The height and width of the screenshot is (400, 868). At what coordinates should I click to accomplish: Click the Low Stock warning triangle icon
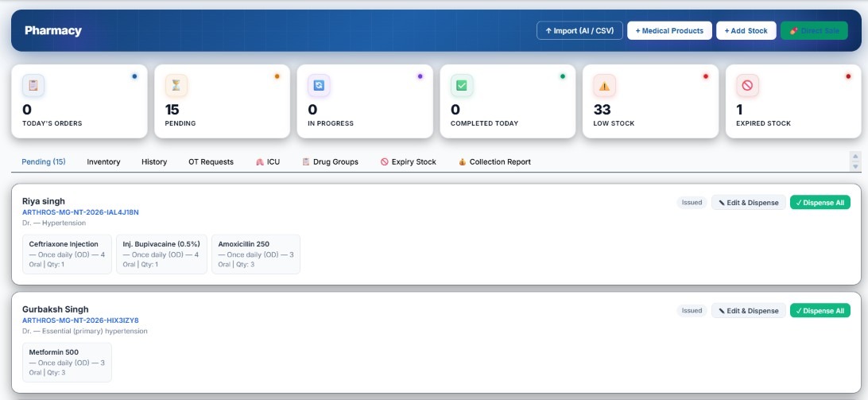[x=604, y=85]
